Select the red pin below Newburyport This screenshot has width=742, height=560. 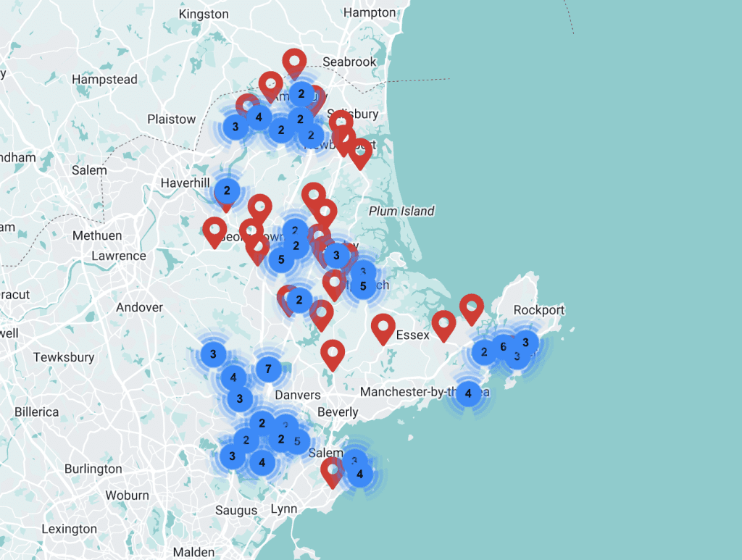tap(360, 152)
